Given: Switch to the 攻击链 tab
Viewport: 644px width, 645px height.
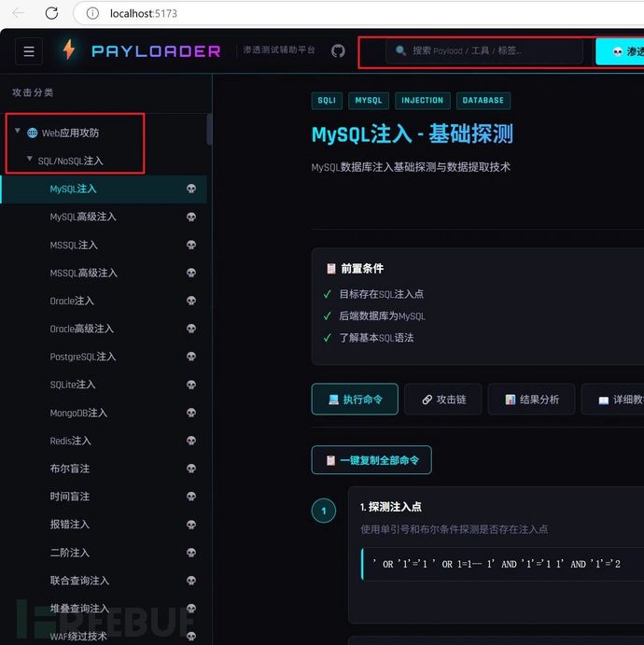Looking at the screenshot, I should point(443,399).
